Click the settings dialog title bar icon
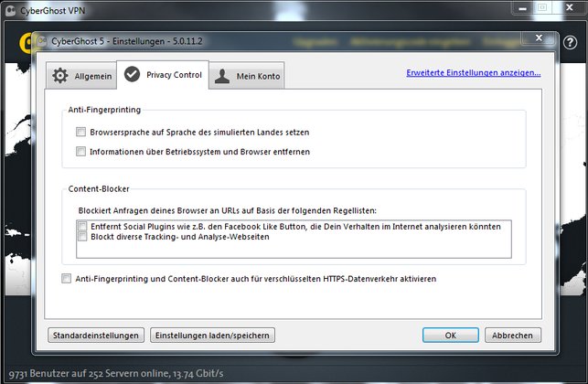Screen dimensions: 588x384 point(42,41)
